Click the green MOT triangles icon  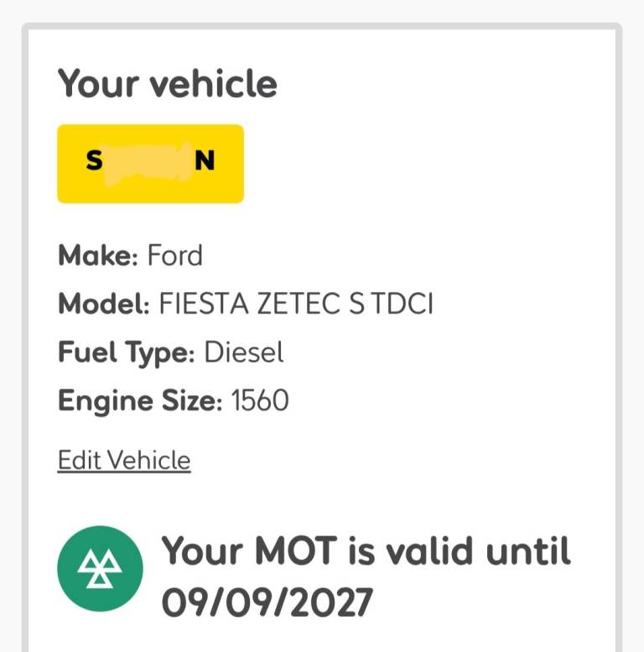(100, 568)
